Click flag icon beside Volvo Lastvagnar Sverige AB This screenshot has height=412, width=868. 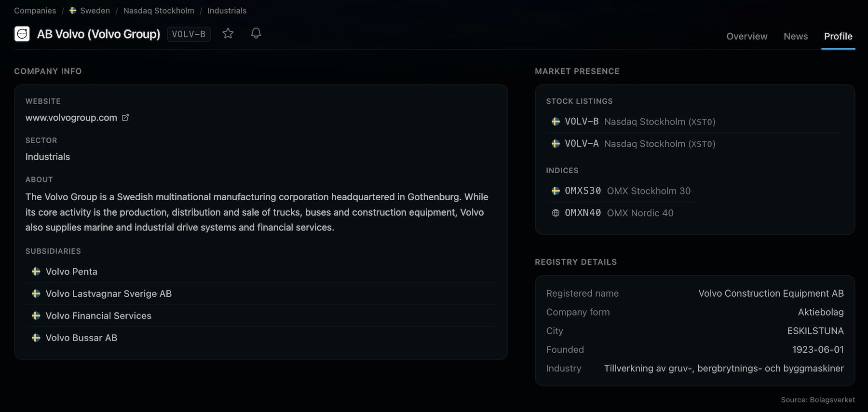point(36,293)
